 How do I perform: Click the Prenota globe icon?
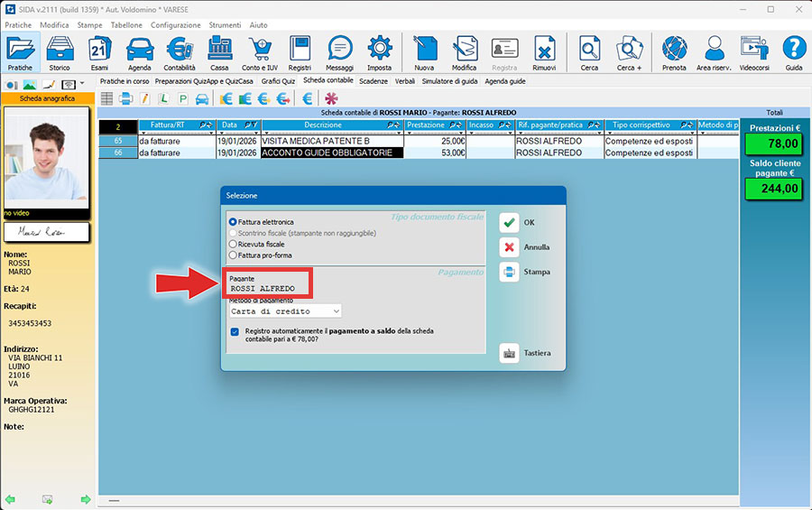pyautogui.click(x=674, y=52)
